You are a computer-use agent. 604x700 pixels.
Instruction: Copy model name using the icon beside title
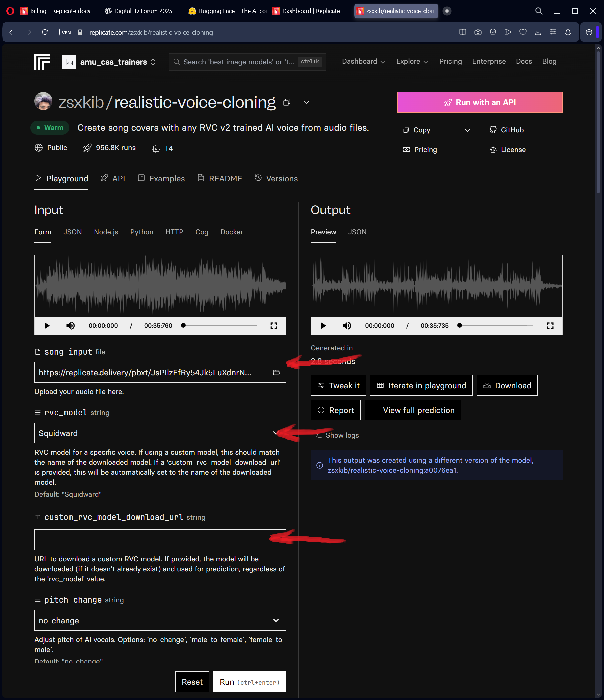287,102
